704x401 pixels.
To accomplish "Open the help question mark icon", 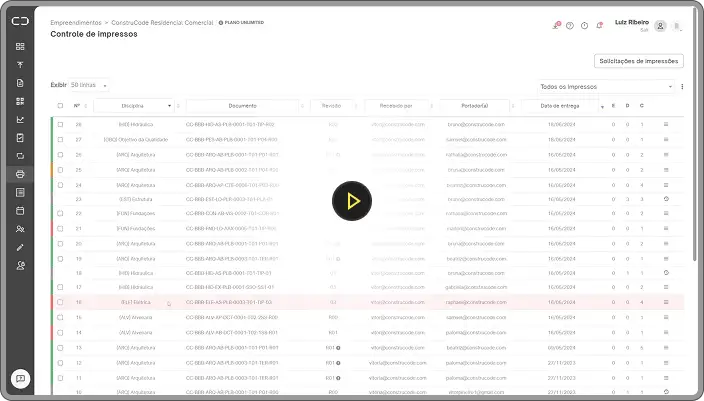I will [570, 26].
